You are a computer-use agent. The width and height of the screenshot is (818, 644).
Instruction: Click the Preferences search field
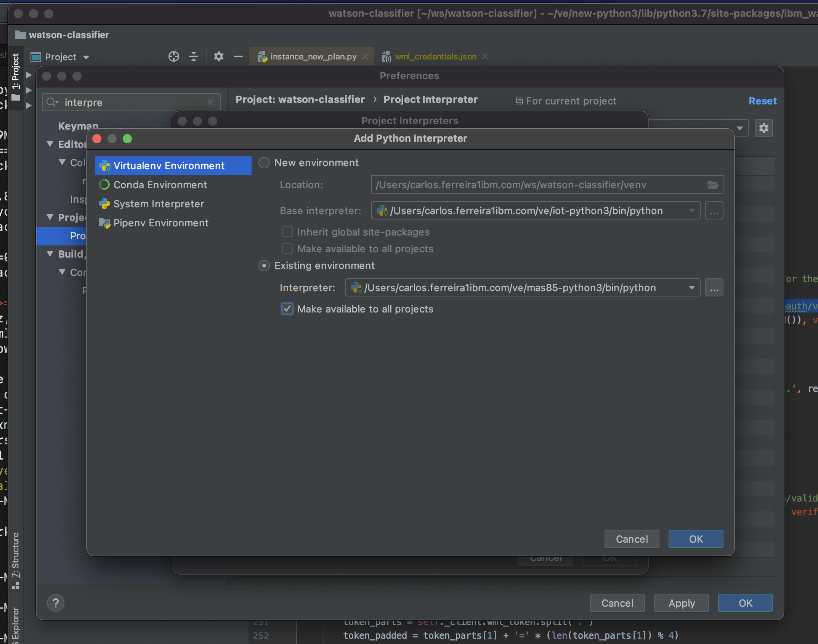tap(132, 102)
